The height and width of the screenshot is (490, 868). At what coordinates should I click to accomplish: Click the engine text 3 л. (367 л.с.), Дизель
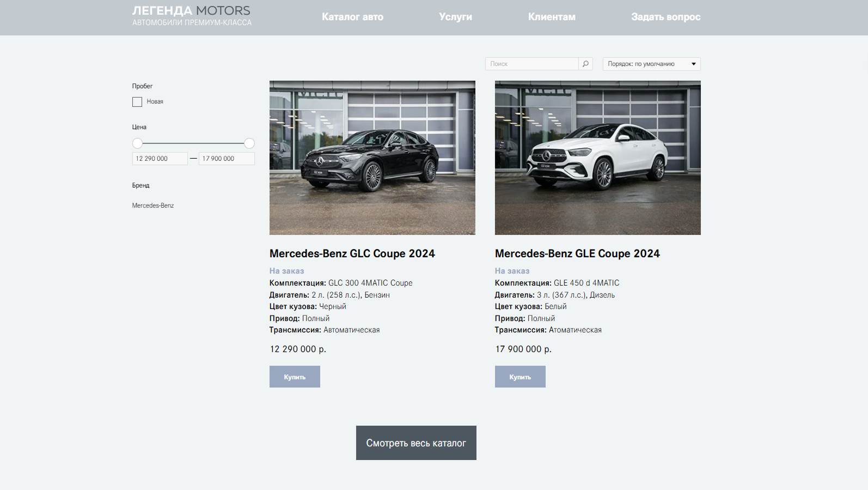click(x=576, y=295)
